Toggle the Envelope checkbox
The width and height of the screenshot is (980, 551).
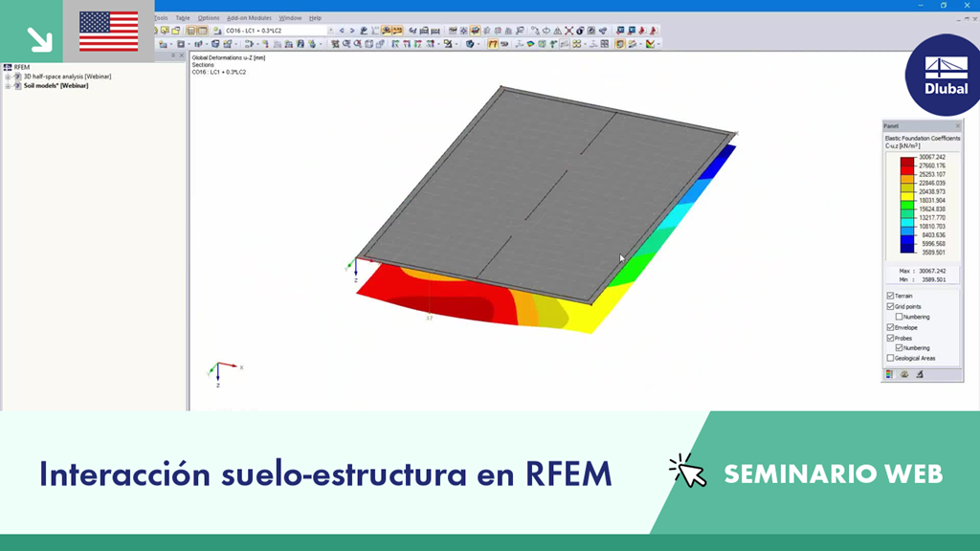890,327
